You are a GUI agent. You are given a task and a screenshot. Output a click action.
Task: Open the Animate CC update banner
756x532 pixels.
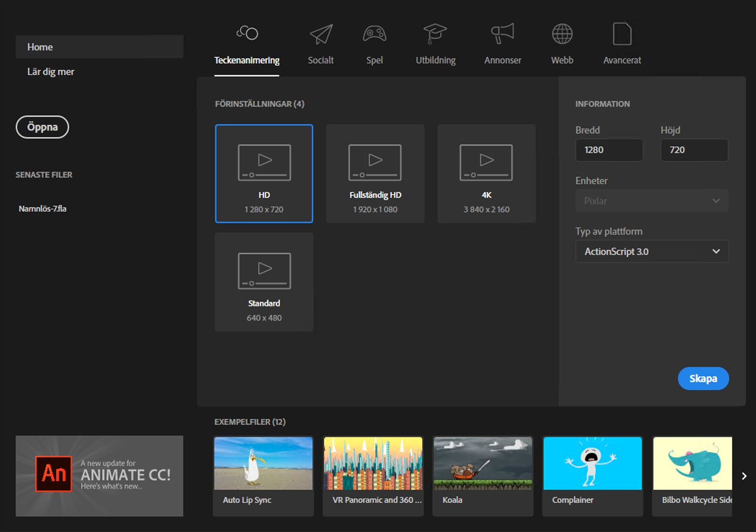[99, 476]
